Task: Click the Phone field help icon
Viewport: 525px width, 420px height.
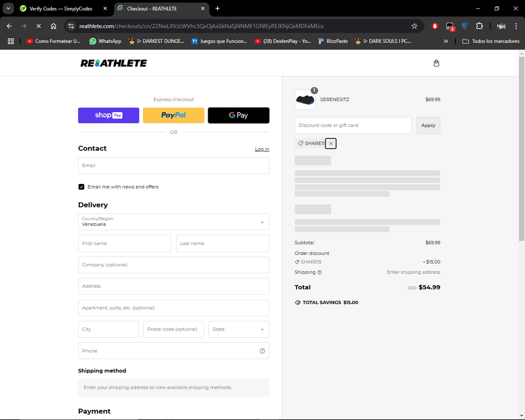Action: (x=262, y=351)
